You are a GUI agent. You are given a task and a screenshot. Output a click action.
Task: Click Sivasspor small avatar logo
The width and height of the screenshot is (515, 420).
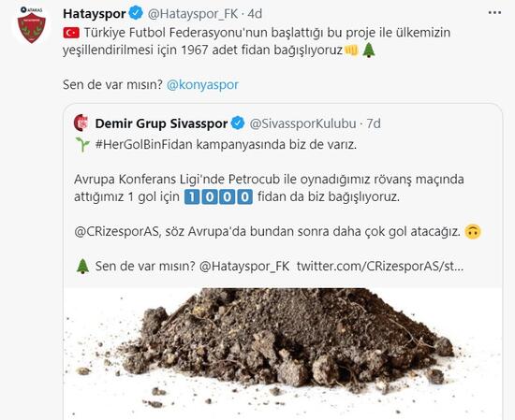click(81, 123)
